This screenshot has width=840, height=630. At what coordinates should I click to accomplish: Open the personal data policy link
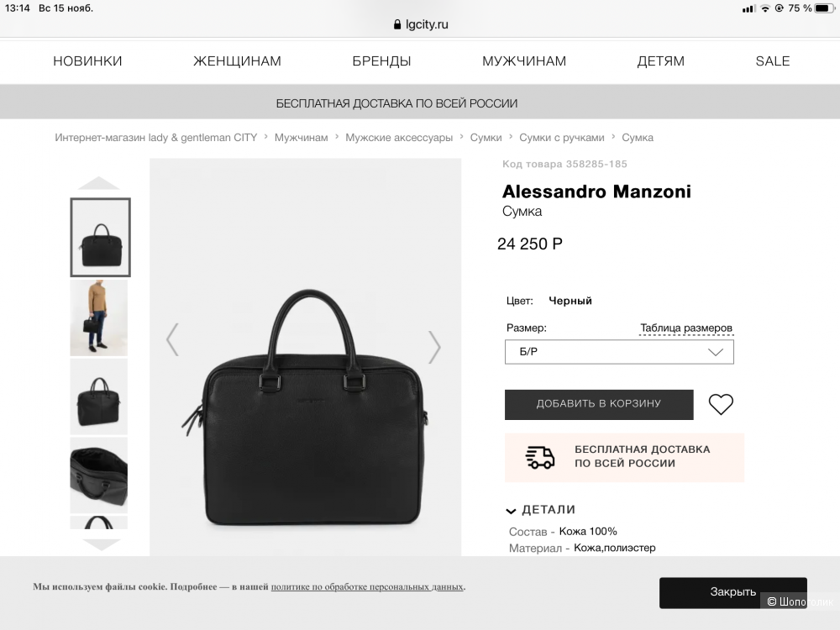tap(367, 586)
